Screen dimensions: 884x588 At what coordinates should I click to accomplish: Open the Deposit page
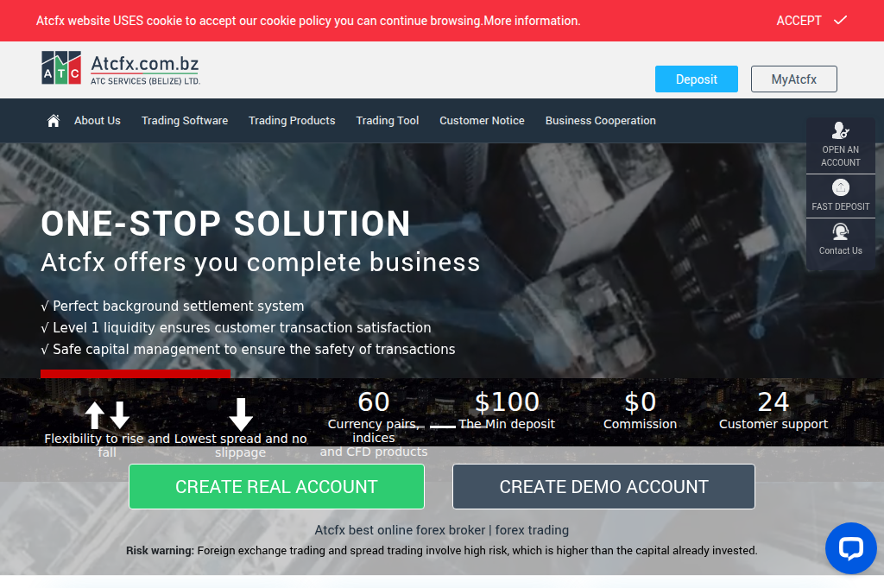point(696,79)
